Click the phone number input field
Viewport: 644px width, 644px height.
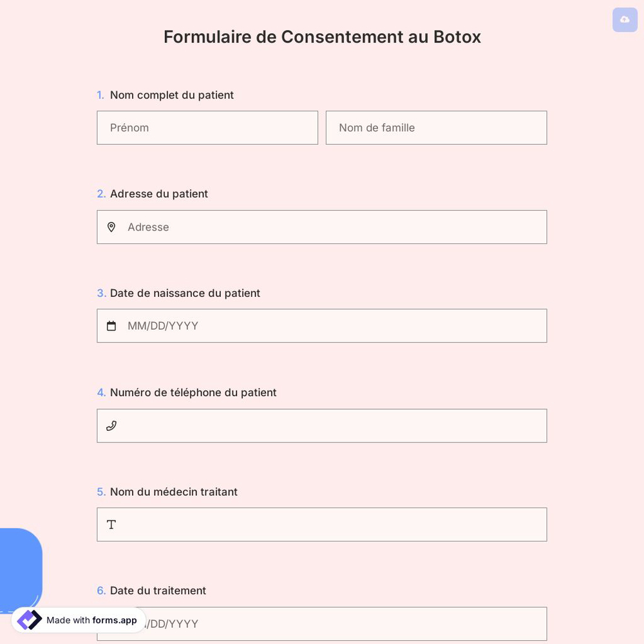322,425
